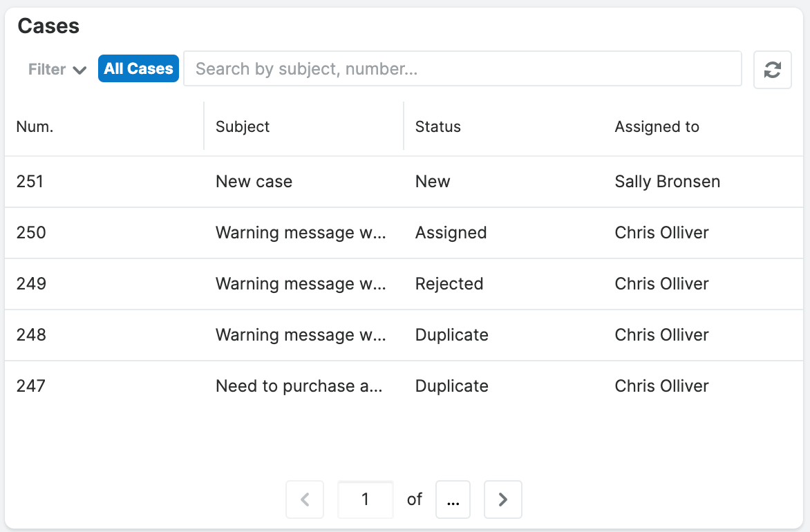Click the previous page arrow
The height and width of the screenshot is (532, 810).
(305, 500)
